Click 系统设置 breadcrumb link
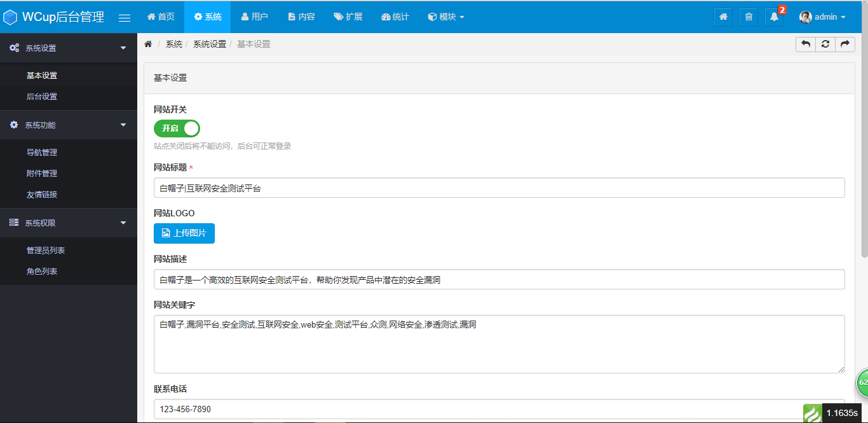Viewport: 868px width, 423px height. (x=210, y=44)
